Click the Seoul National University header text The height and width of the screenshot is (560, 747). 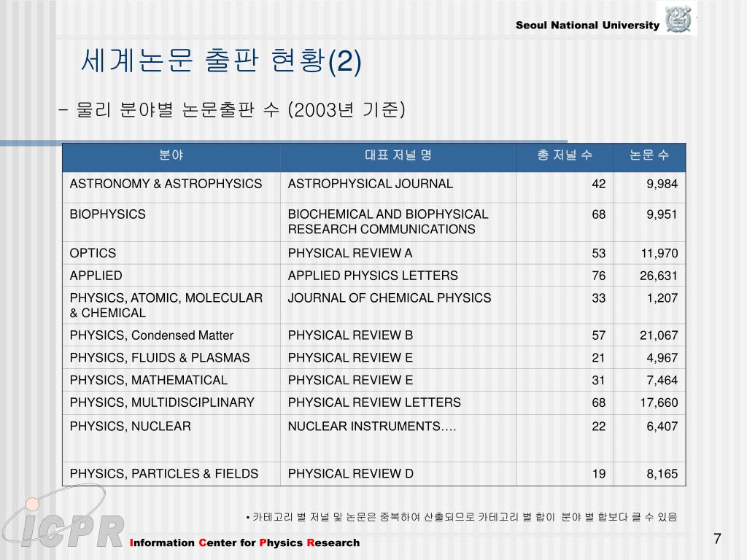pyautogui.click(x=587, y=26)
